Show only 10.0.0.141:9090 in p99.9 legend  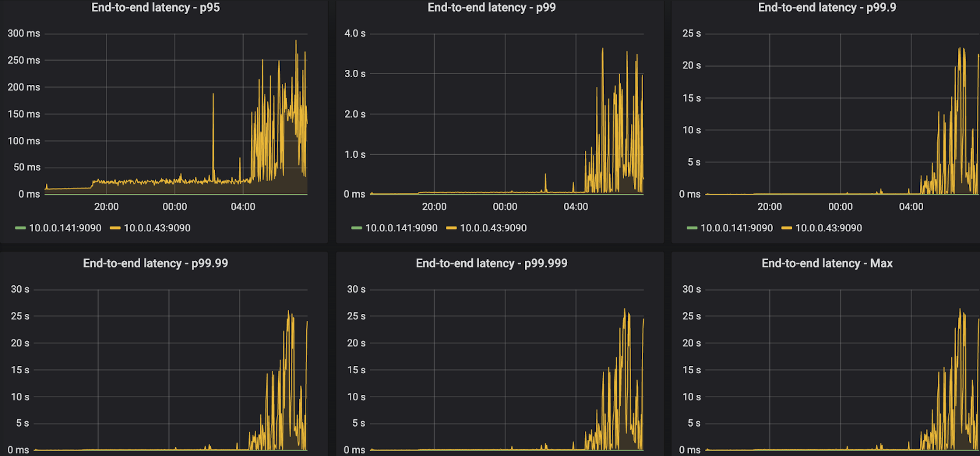[x=736, y=228]
